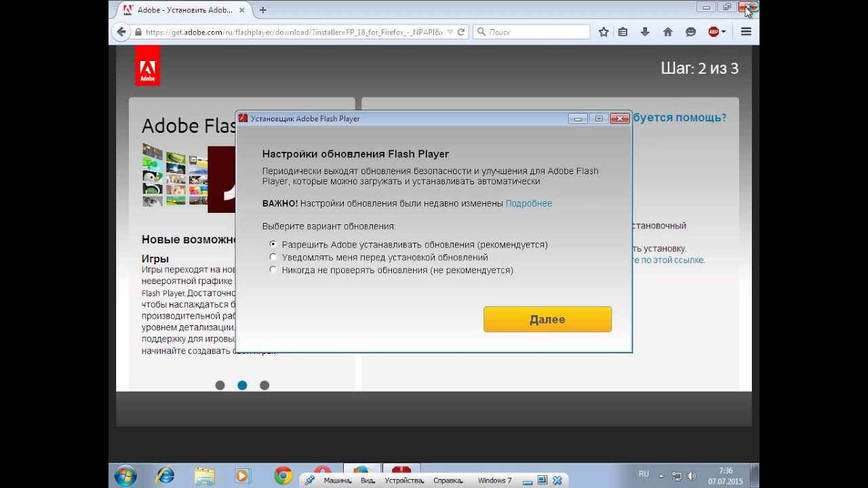Click the network icon in system tray
This screenshot has height=488, width=868.
click(x=677, y=476)
